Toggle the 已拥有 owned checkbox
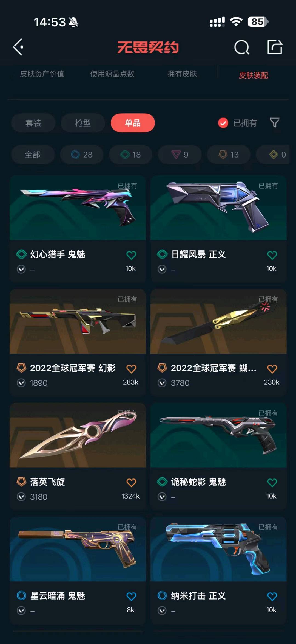 tap(223, 123)
